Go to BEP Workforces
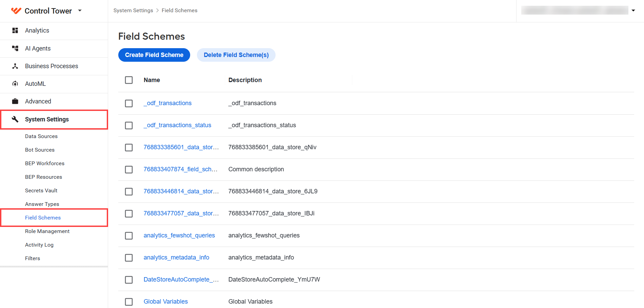This screenshot has height=308, width=644. click(x=45, y=163)
